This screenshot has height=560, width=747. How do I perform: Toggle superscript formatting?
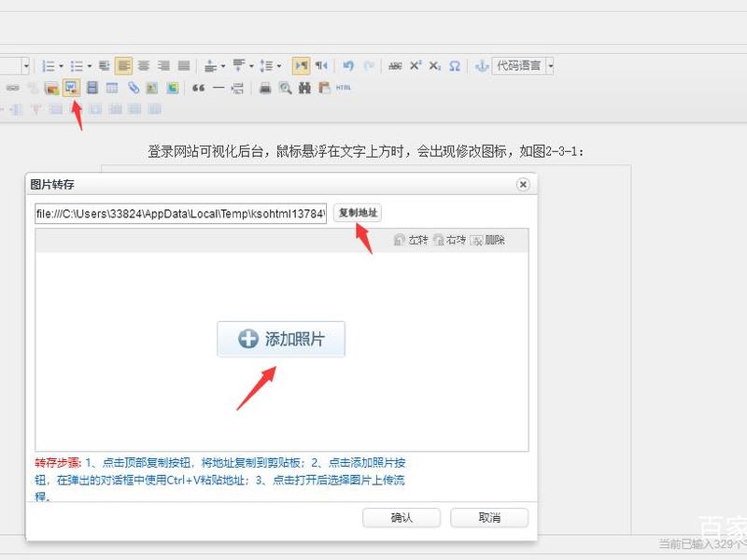coord(416,65)
